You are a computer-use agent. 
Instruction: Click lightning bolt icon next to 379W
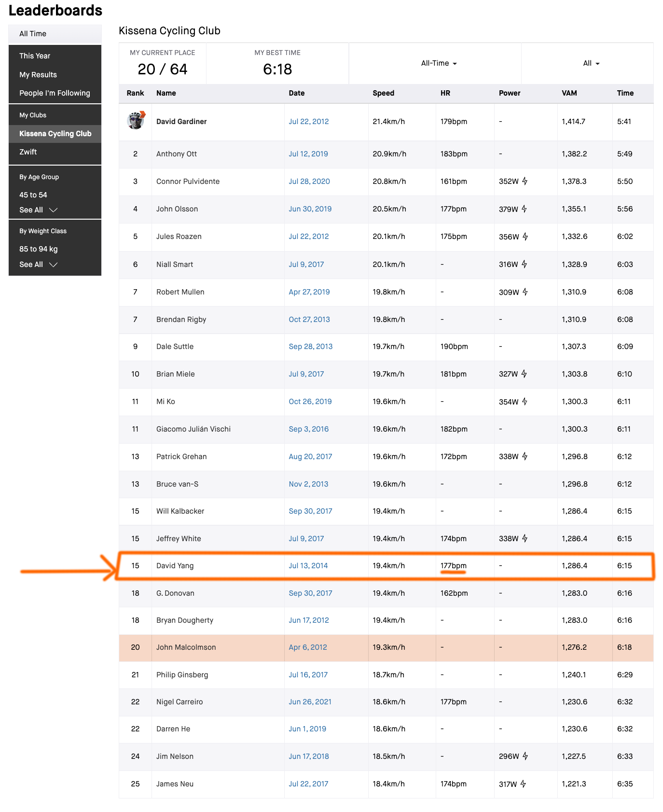tap(524, 209)
